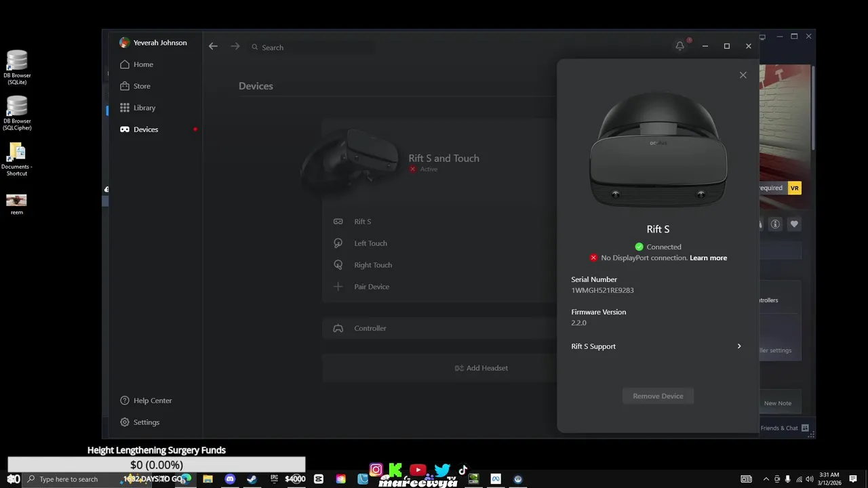This screenshot has width=868, height=488.
Task: Click the Twitter bird overlay icon
Action: point(442,470)
